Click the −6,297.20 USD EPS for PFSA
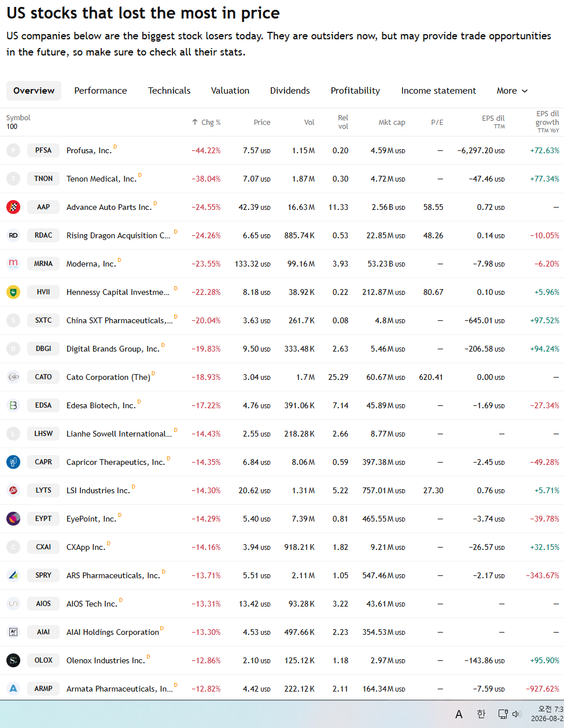Screen dimensions: 564x728 coord(481,150)
